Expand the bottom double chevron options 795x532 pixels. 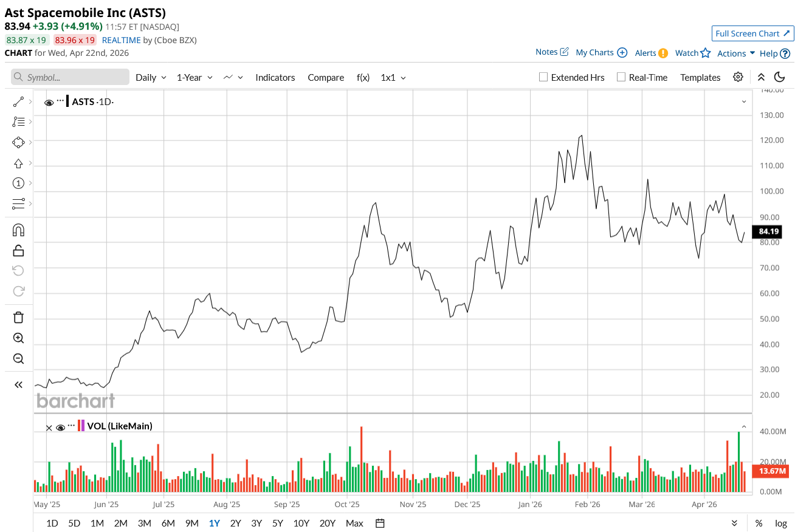(734, 523)
